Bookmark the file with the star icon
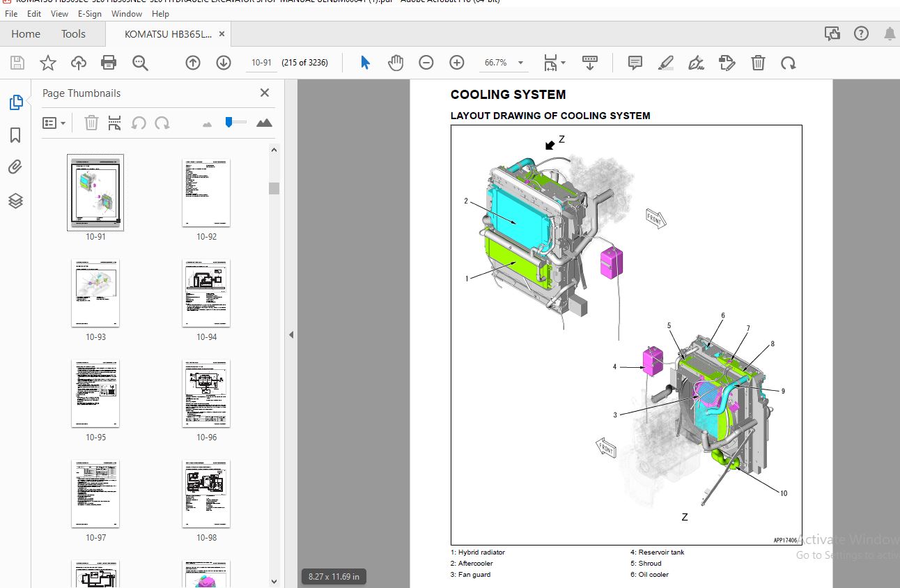The width and height of the screenshot is (900, 588). pos(48,63)
